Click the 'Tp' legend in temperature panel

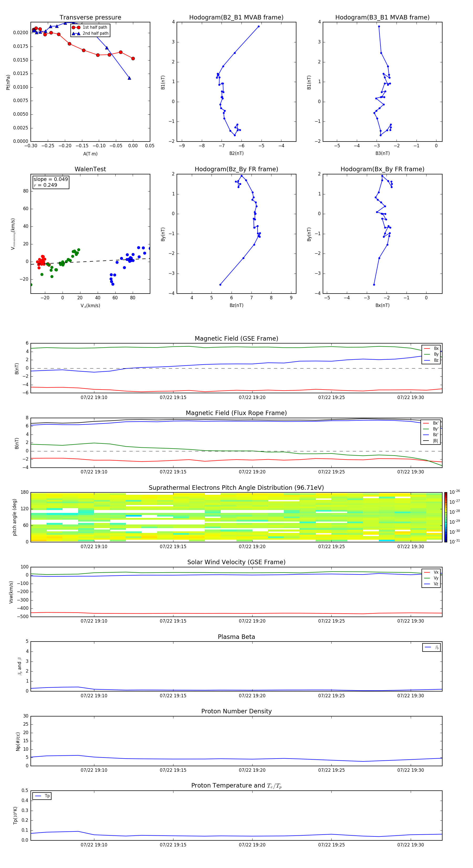[42, 796]
